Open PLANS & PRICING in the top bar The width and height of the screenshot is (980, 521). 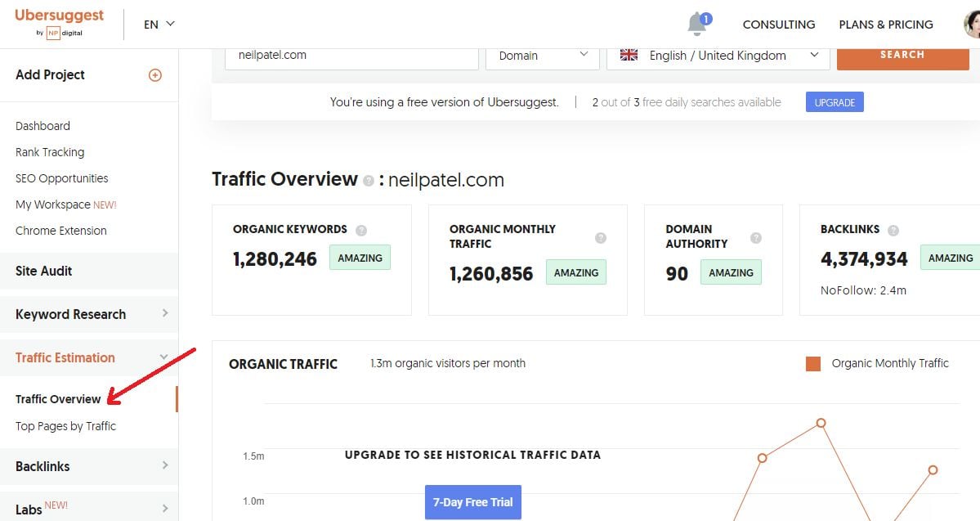[886, 25]
